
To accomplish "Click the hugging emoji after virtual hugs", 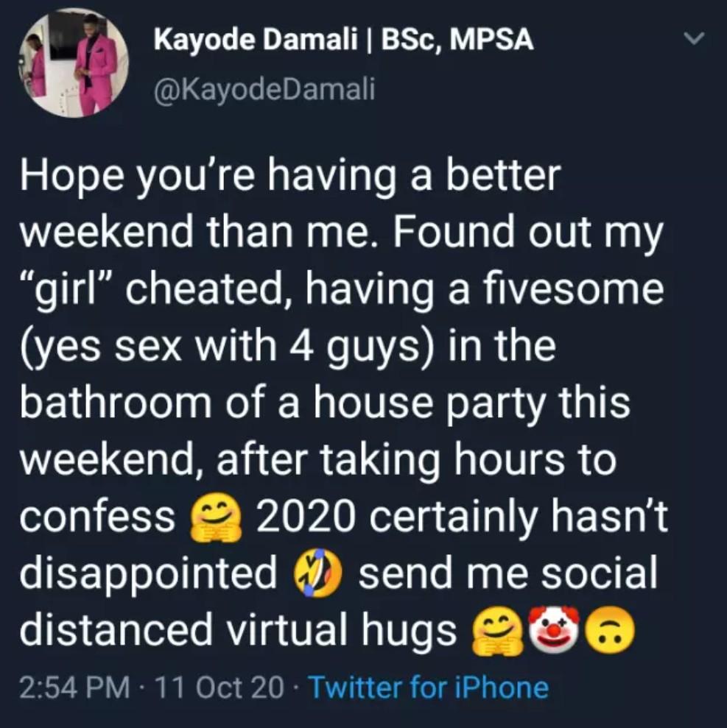I will (x=497, y=631).
